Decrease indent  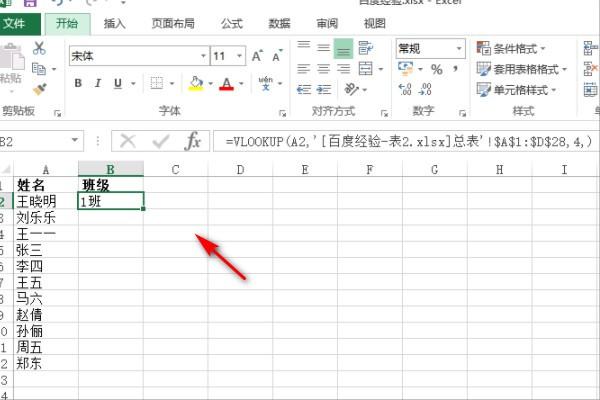point(303,90)
